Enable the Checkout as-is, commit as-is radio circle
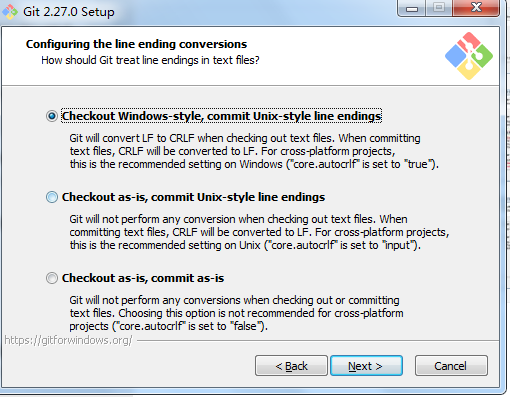 click(52, 278)
